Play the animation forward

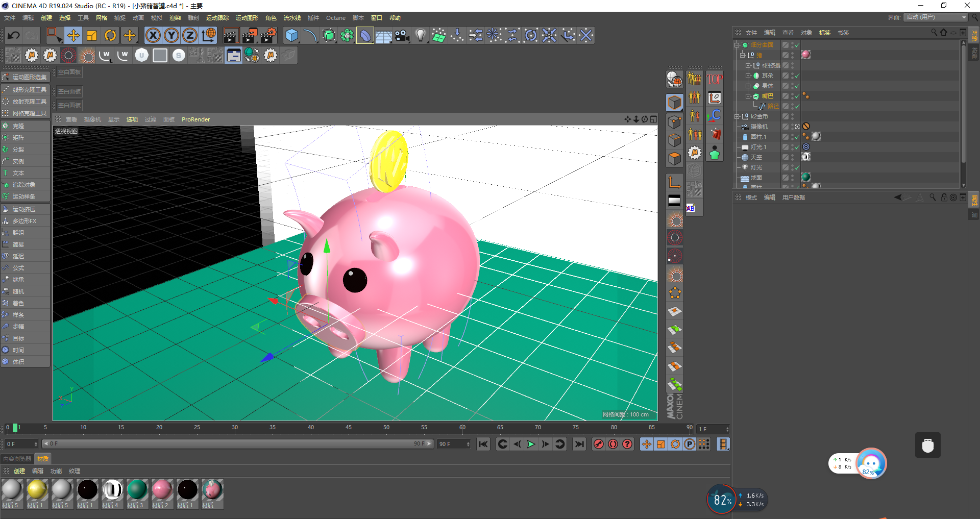pos(531,444)
